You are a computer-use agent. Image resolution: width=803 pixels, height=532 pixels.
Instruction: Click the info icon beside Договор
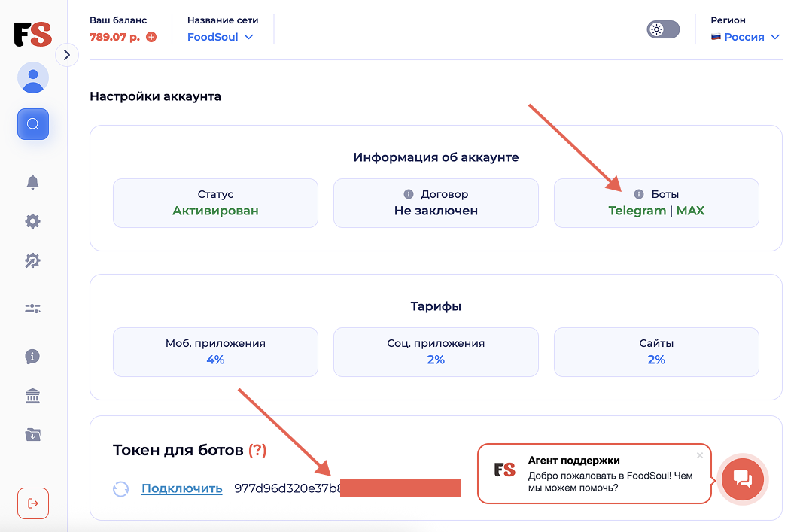coord(408,194)
